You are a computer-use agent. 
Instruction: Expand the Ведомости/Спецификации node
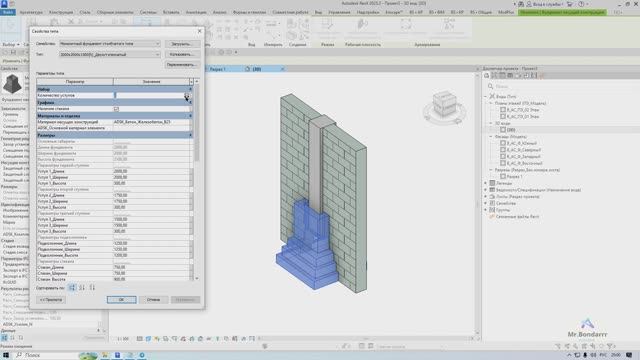pyautogui.click(x=486, y=190)
